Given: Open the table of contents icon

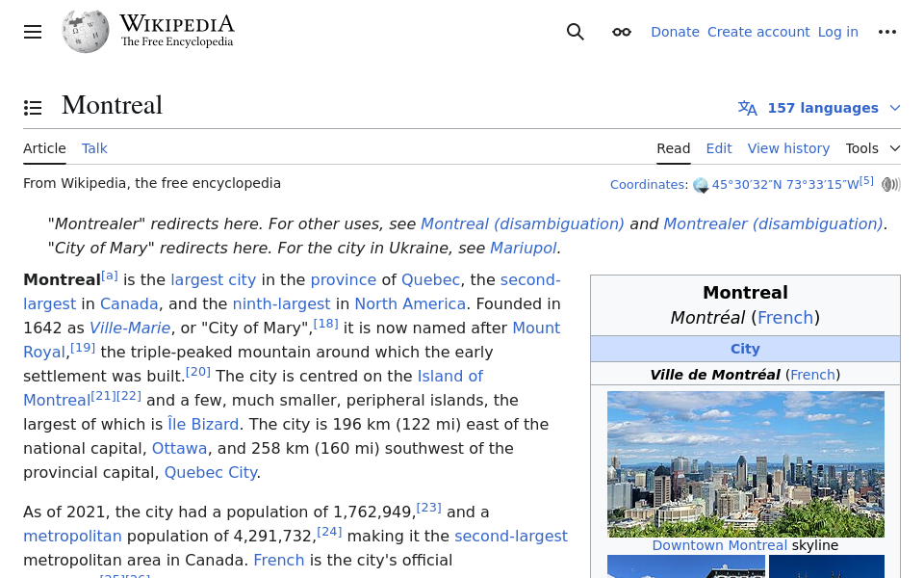Looking at the screenshot, I should tap(33, 107).
